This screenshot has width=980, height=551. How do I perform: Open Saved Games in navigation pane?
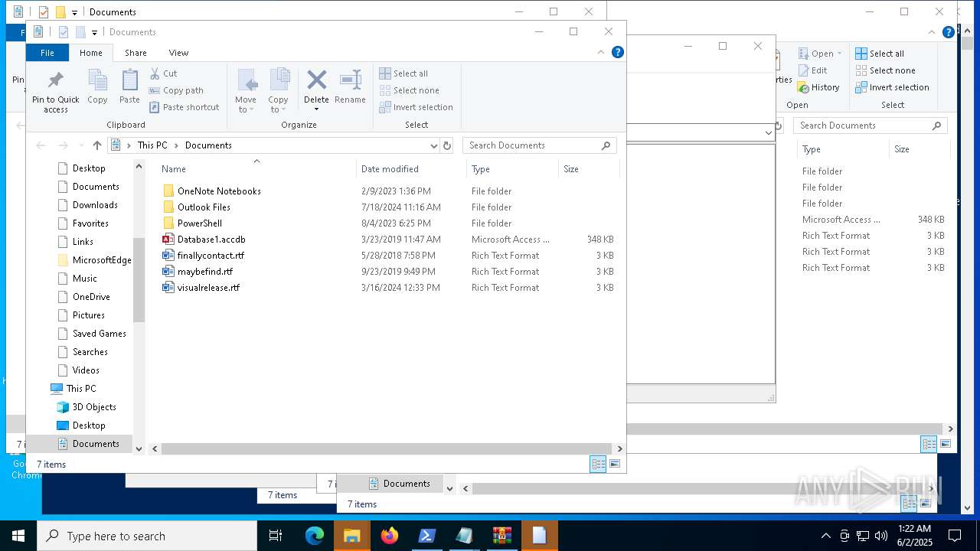click(100, 334)
